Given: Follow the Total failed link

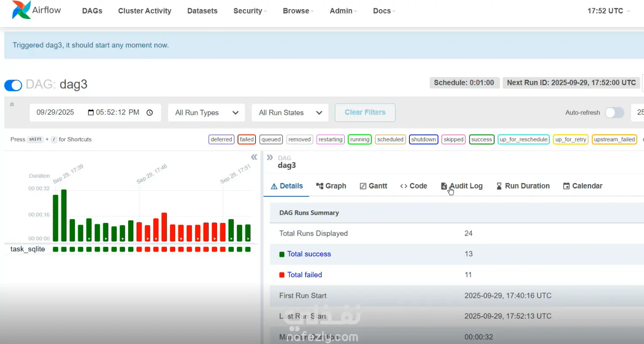Looking at the screenshot, I should pyautogui.click(x=305, y=275).
